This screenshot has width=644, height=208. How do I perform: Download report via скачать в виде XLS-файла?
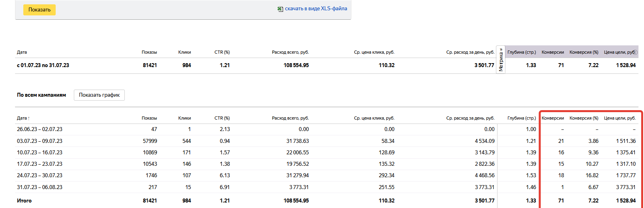316,9
